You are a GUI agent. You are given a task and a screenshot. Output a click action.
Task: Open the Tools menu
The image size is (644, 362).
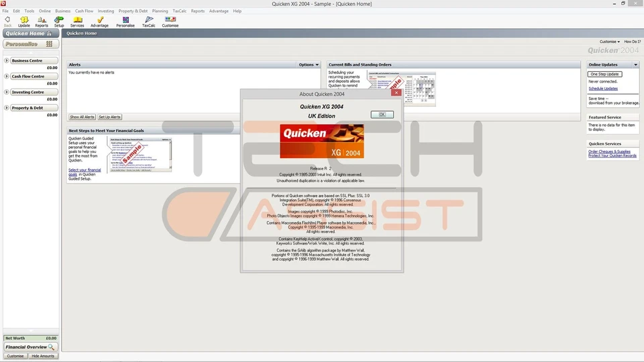tap(29, 11)
